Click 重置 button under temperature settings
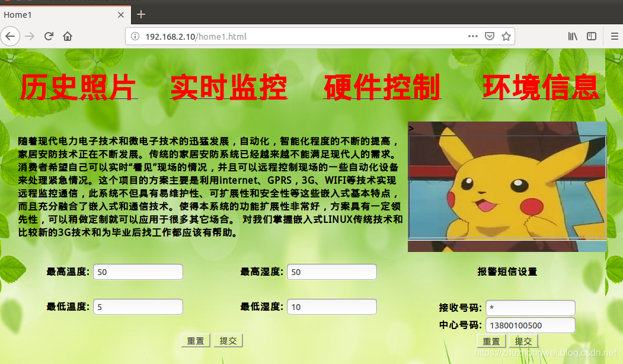This screenshot has width=623, height=364. click(196, 340)
